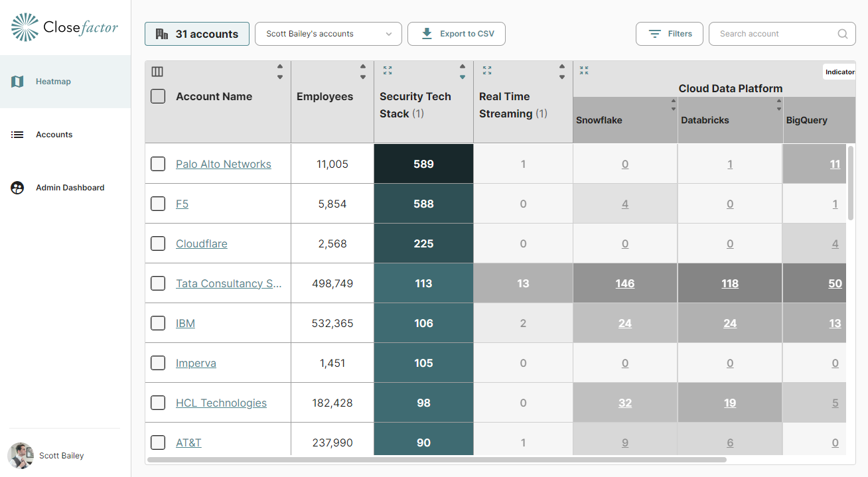This screenshot has height=477, width=868.
Task: Open the Palo Alto Networks account link
Action: [224, 164]
